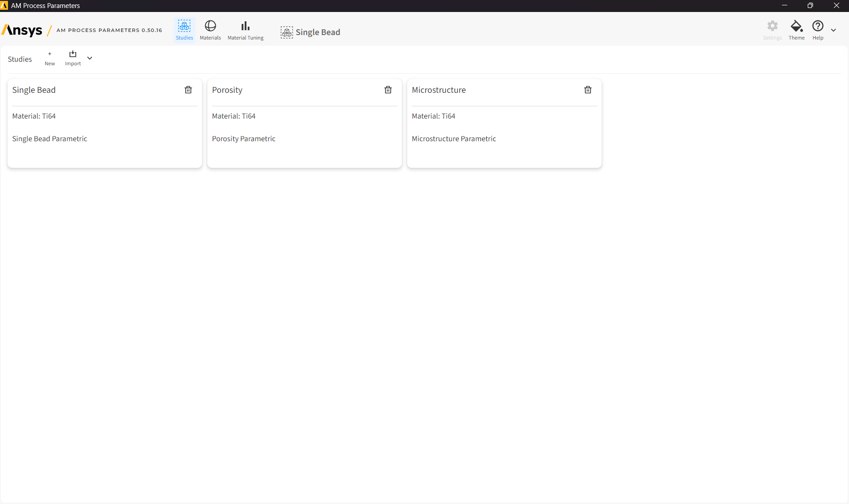
Task: Import a study
Action: (x=73, y=58)
